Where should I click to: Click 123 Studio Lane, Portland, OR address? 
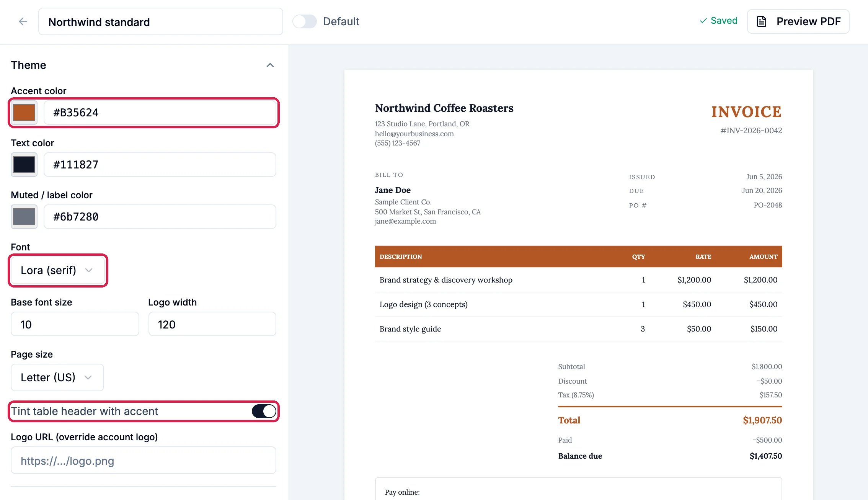coord(422,124)
